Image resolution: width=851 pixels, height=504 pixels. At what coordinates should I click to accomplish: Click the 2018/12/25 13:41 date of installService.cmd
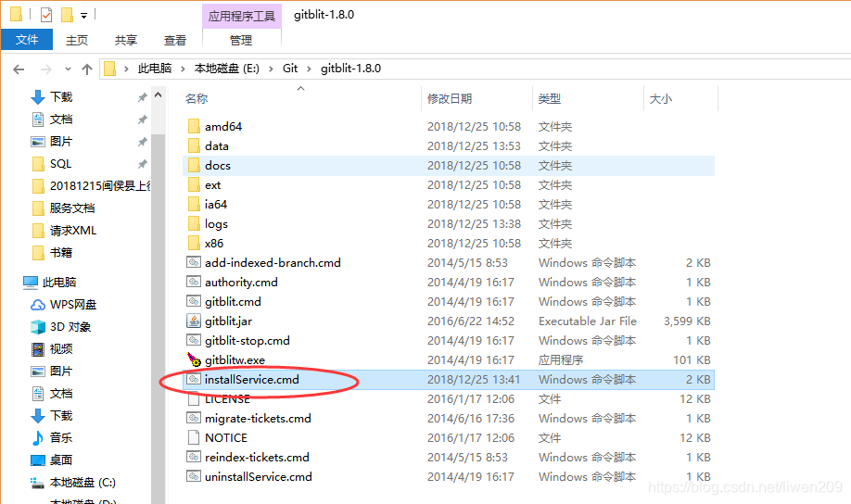tap(474, 379)
